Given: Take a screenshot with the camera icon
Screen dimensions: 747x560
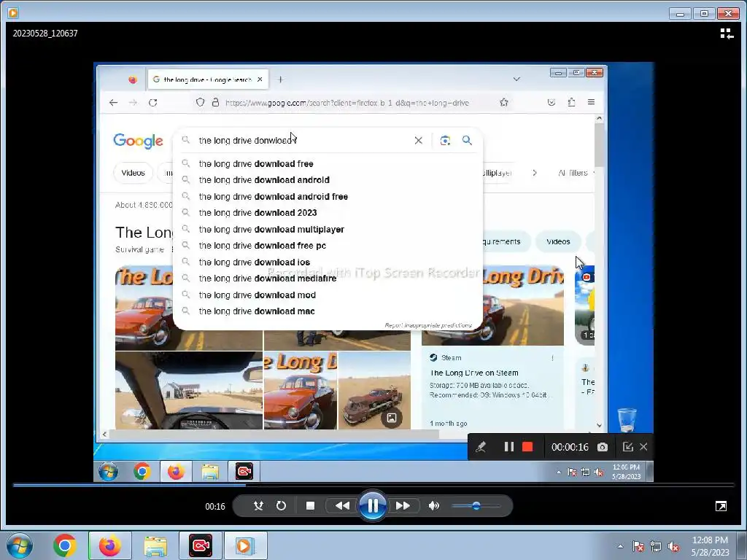Looking at the screenshot, I should pyautogui.click(x=602, y=447).
